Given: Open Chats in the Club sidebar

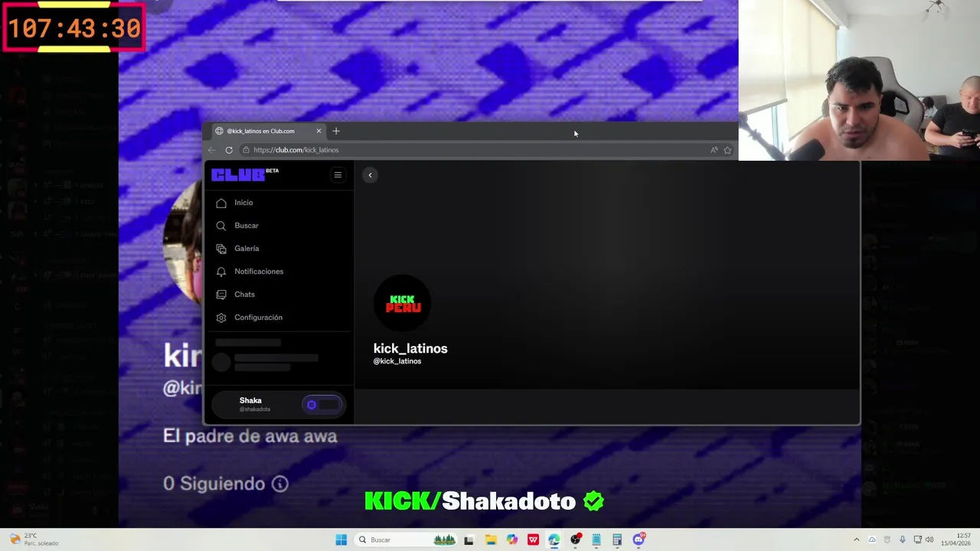Looking at the screenshot, I should [x=244, y=295].
